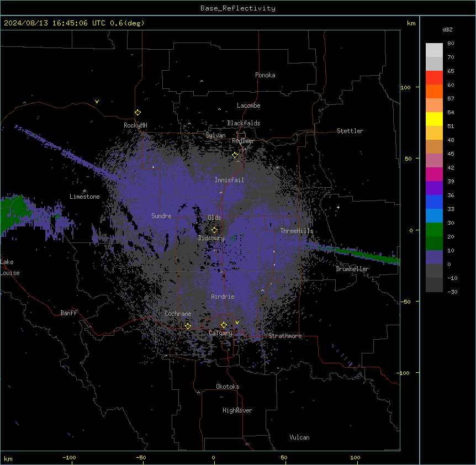Click the Strathmore label

pos(285,336)
